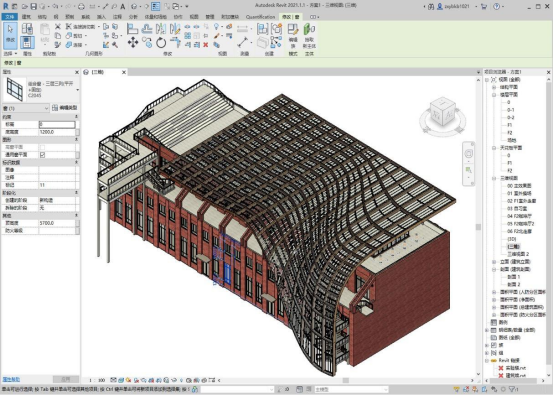Expand the 结构平面 tree node

[494, 87]
